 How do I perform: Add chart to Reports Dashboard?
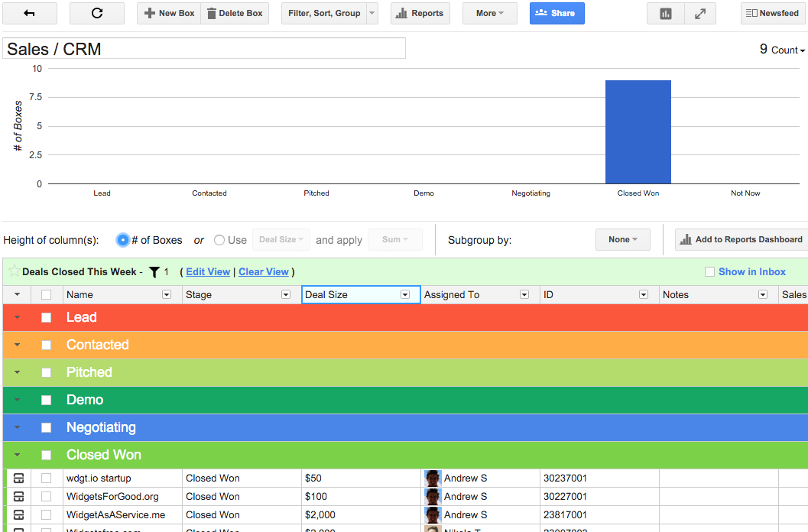(x=741, y=240)
